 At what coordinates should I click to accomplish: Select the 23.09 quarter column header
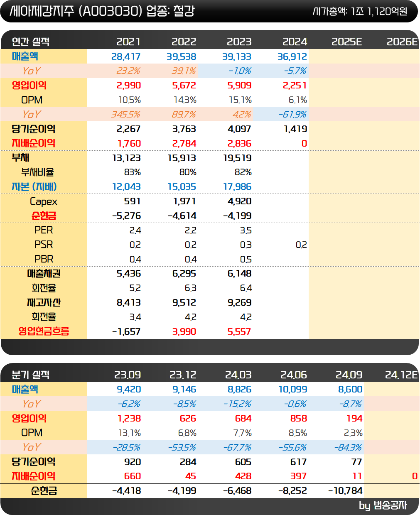point(127,375)
